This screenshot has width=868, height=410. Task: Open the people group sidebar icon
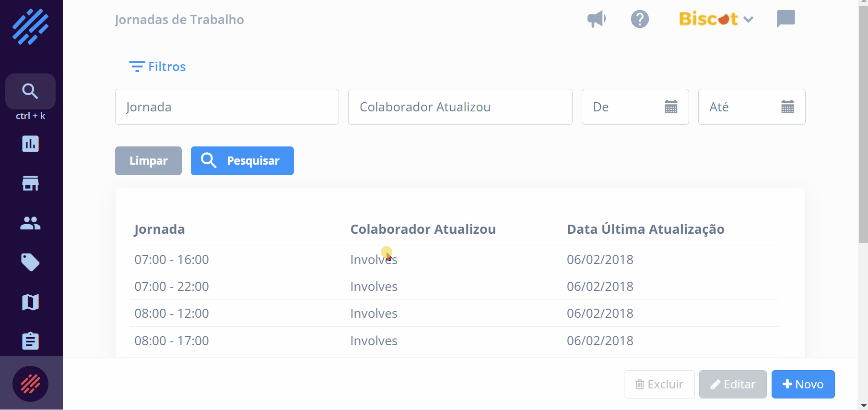[30, 223]
